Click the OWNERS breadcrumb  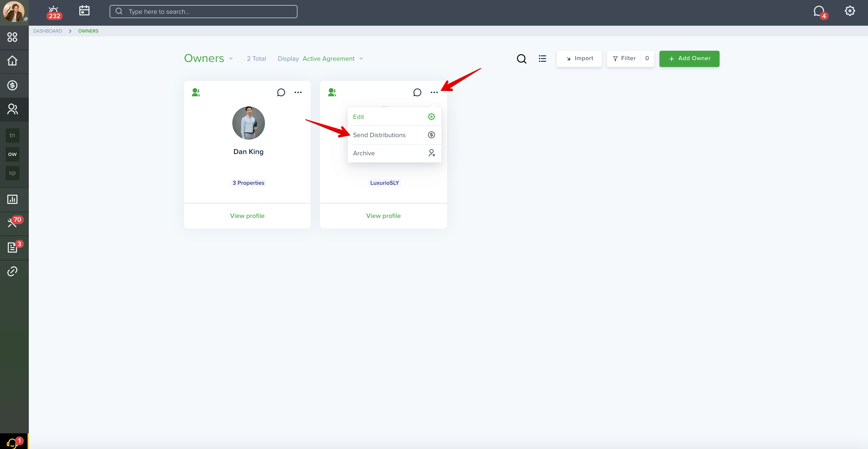pyautogui.click(x=88, y=31)
